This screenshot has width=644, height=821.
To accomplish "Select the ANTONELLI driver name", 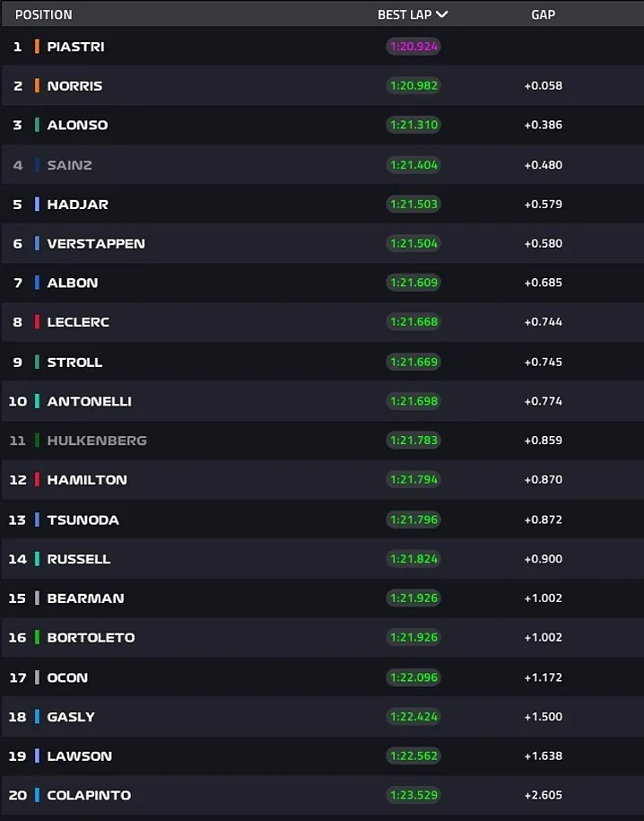I will 89,401.
